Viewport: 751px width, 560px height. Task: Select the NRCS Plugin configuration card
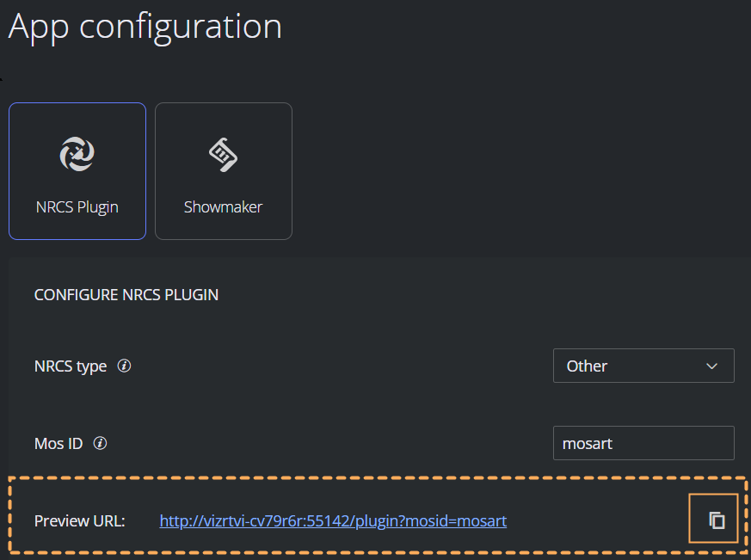click(x=77, y=171)
